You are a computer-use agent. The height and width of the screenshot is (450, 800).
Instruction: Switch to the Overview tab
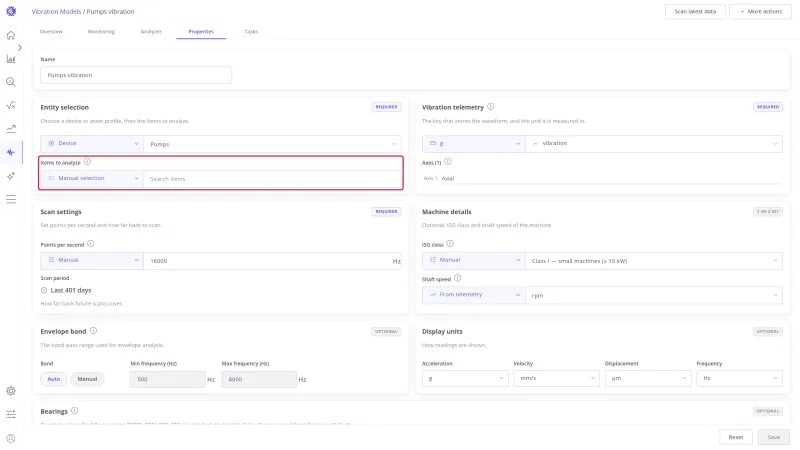tap(51, 32)
